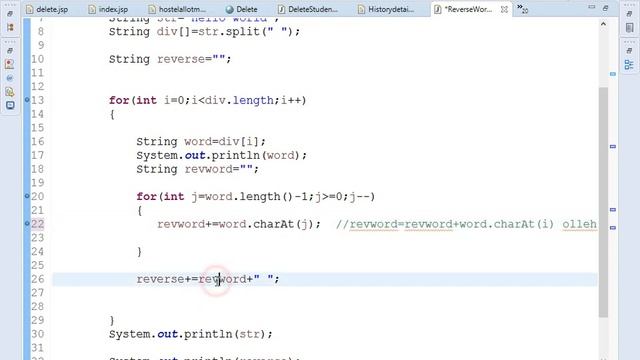The width and height of the screenshot is (640, 360).
Task: Jump to the topmost overview ruler annotation
Action: pyautogui.click(x=613, y=74)
